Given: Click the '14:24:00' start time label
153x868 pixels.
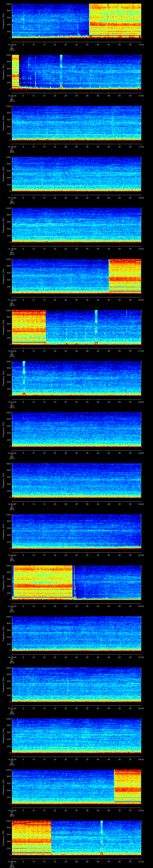Looking at the screenshot, I should [x=12, y=555].
